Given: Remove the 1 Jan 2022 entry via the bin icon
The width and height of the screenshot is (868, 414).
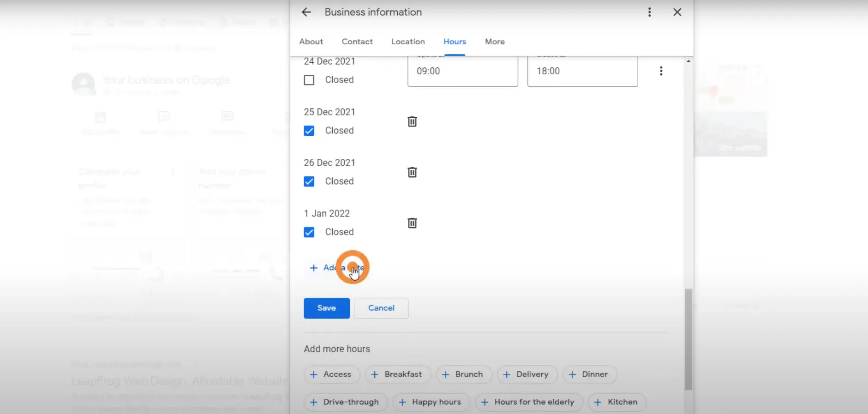Looking at the screenshot, I should 412,223.
